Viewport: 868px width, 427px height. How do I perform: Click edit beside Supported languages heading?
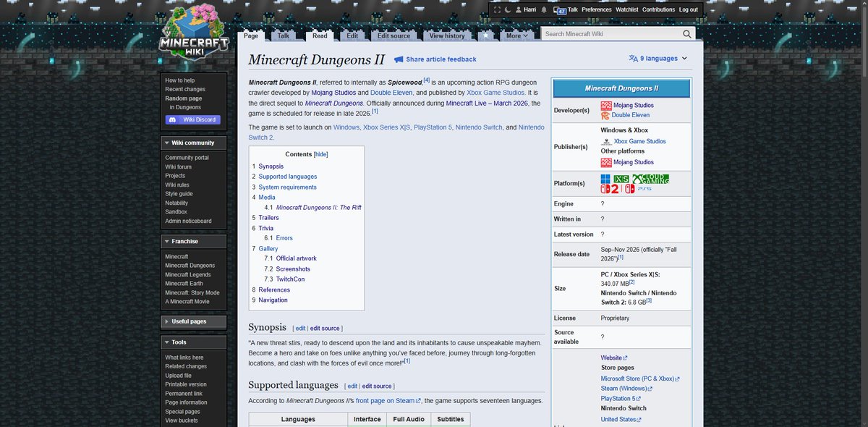click(352, 386)
